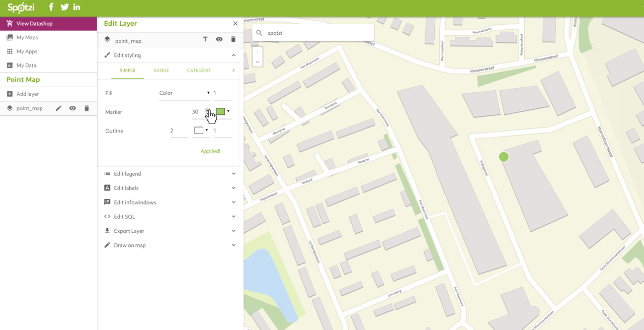The height and width of the screenshot is (330, 644).
Task: Open the green marker color swatch
Action: point(220,112)
